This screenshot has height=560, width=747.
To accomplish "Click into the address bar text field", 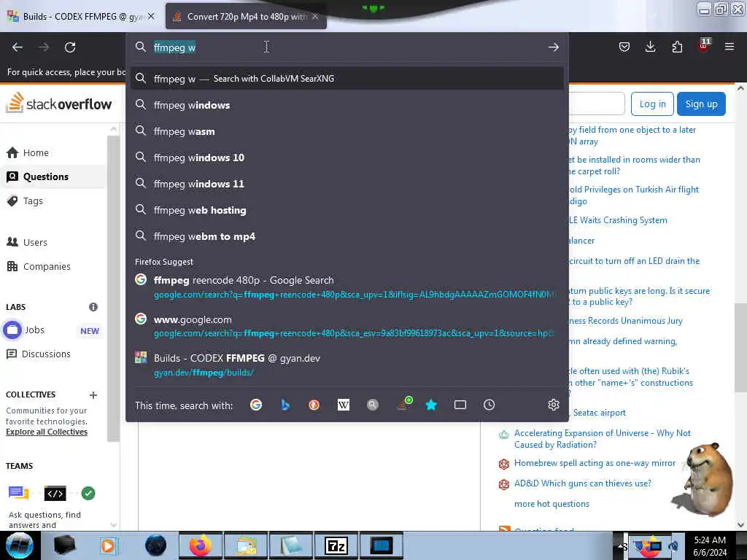I will 347,47.
